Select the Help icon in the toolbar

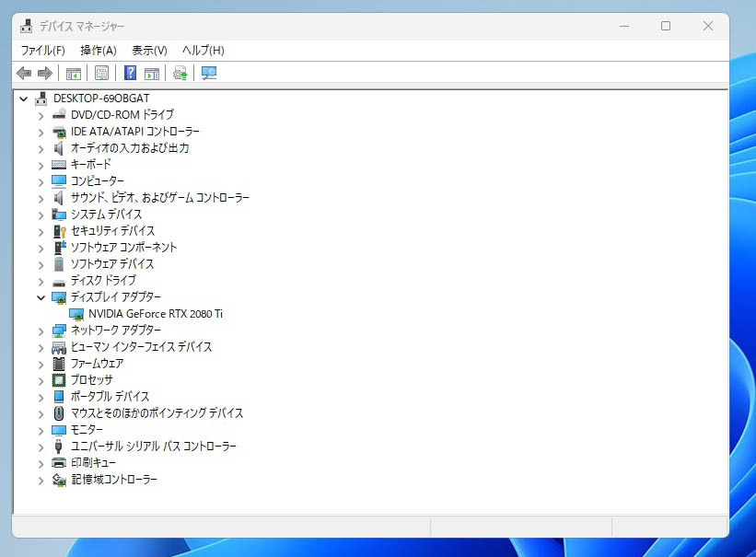point(129,73)
